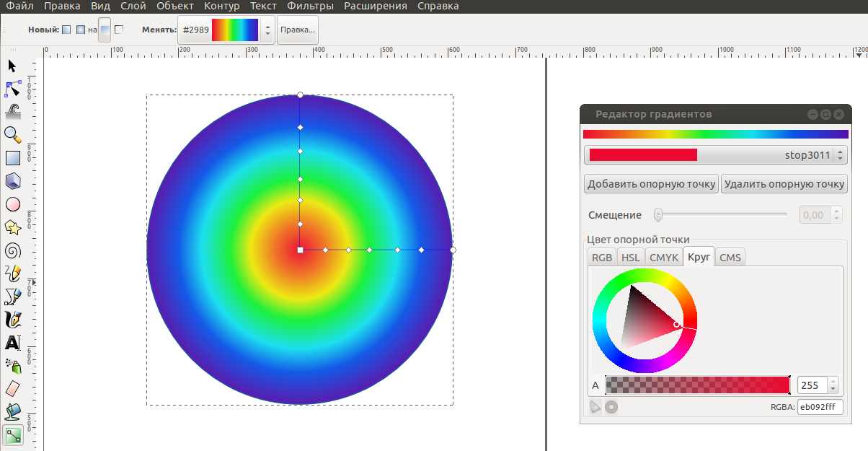Image resolution: width=868 pixels, height=451 pixels.
Task: Select the Eraser tool
Action: (12, 389)
